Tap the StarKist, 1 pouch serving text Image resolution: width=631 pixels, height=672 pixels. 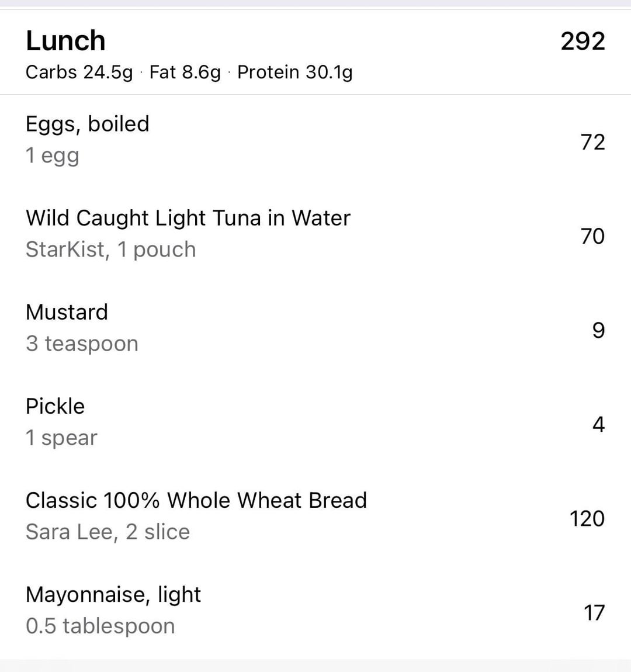click(x=111, y=250)
